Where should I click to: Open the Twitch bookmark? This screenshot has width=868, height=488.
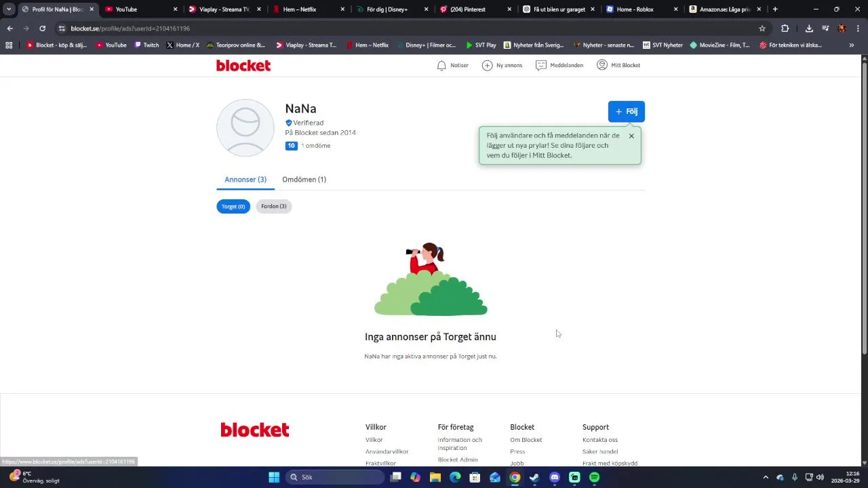coord(146,45)
